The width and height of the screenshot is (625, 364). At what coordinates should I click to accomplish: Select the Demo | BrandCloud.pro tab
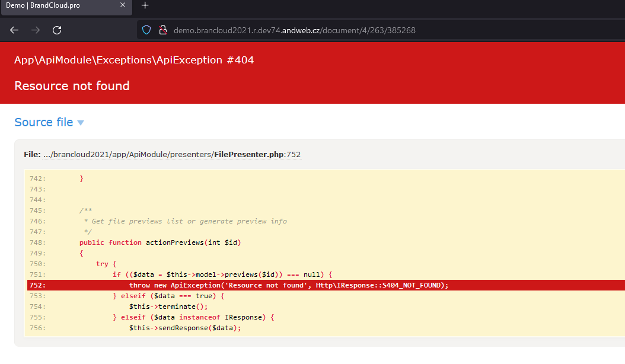pyautogui.click(x=53, y=5)
